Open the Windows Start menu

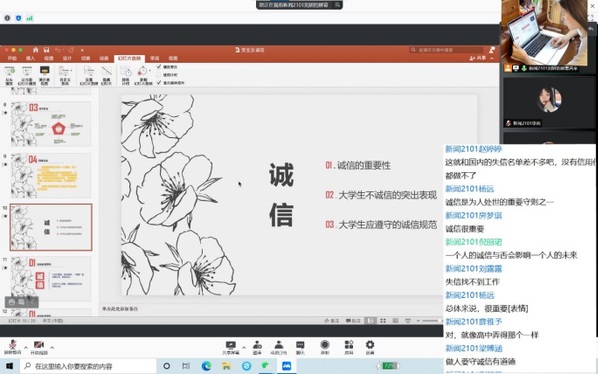tap(9, 366)
